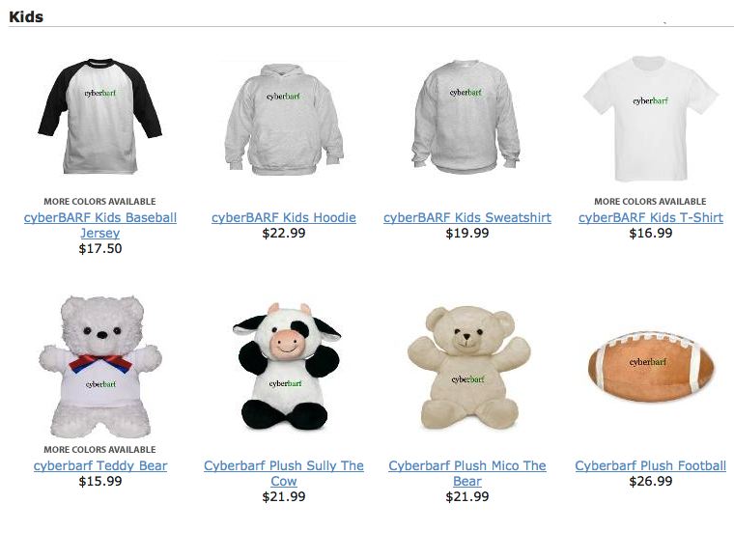Click More Colors Available above Baseball Jersey
Screen dimensions: 734x560
(x=99, y=202)
